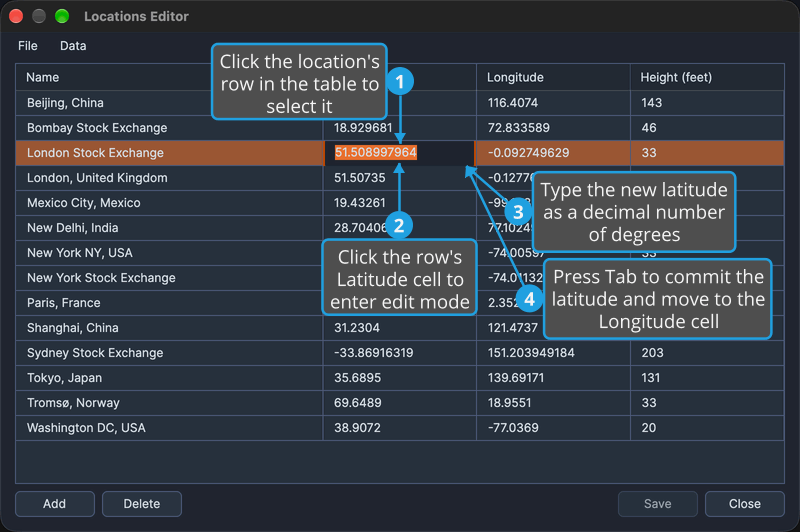Click the Longitude column header
This screenshot has width=800, height=532.
click(x=554, y=78)
